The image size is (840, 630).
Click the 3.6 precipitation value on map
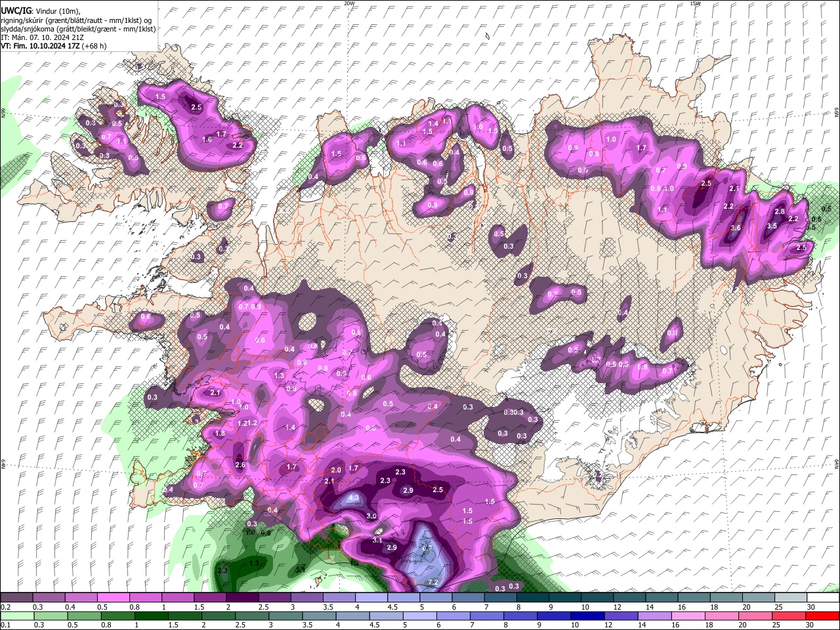tap(736, 228)
